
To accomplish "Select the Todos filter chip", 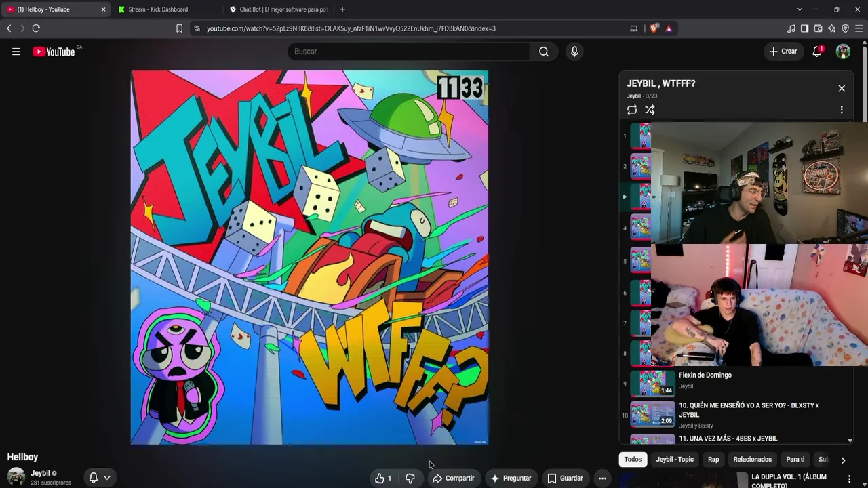I will click(633, 460).
